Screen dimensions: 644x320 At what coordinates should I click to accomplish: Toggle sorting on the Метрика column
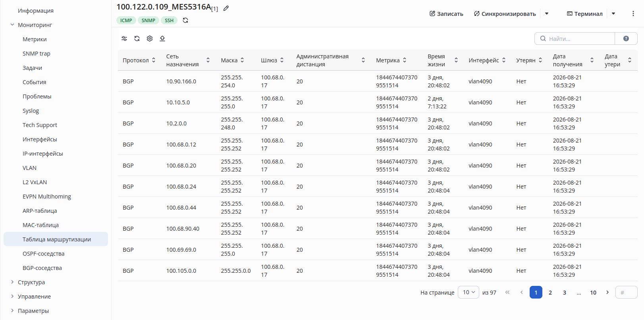point(405,60)
